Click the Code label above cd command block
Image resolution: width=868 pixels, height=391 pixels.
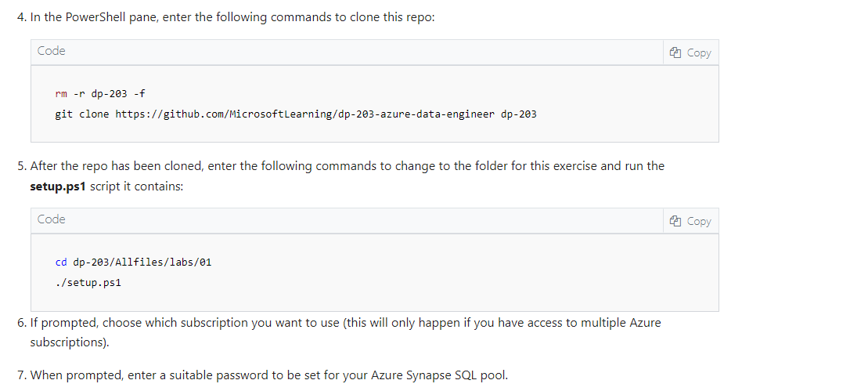point(52,219)
